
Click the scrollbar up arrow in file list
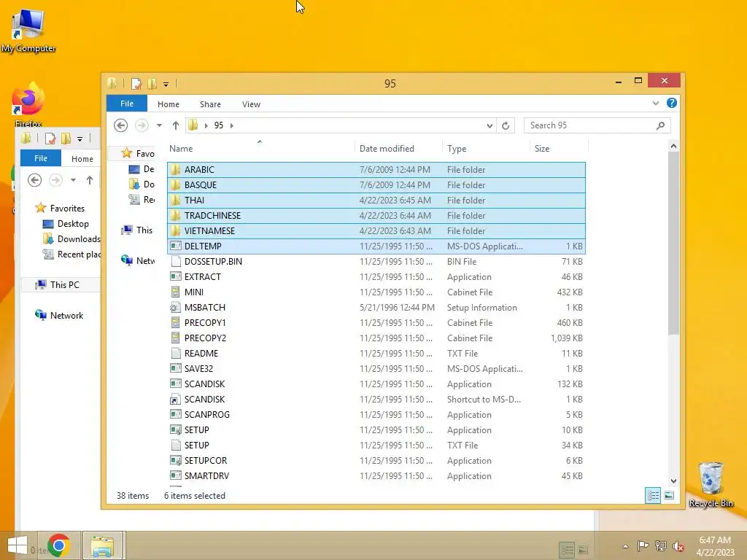click(x=673, y=146)
